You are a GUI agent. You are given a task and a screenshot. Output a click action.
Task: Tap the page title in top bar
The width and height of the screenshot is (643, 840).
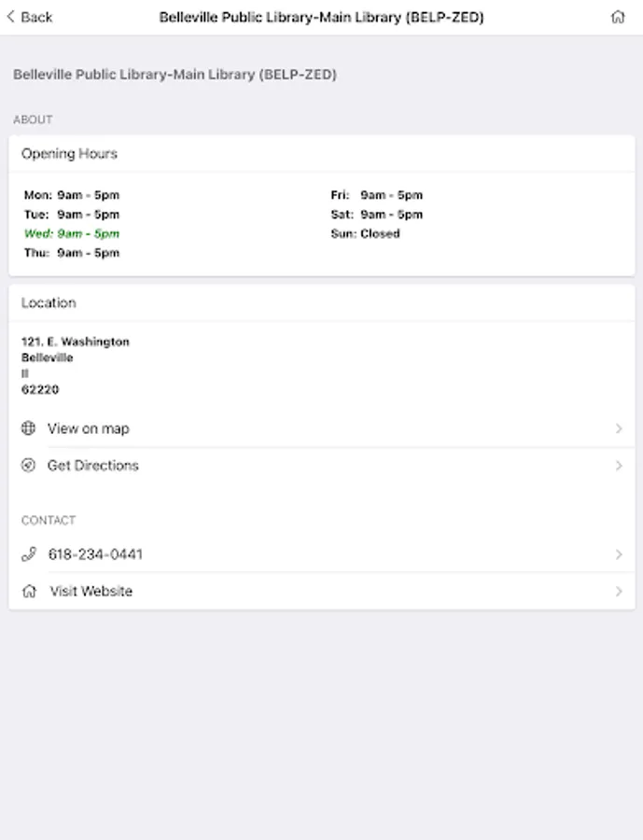pyautogui.click(x=321, y=17)
